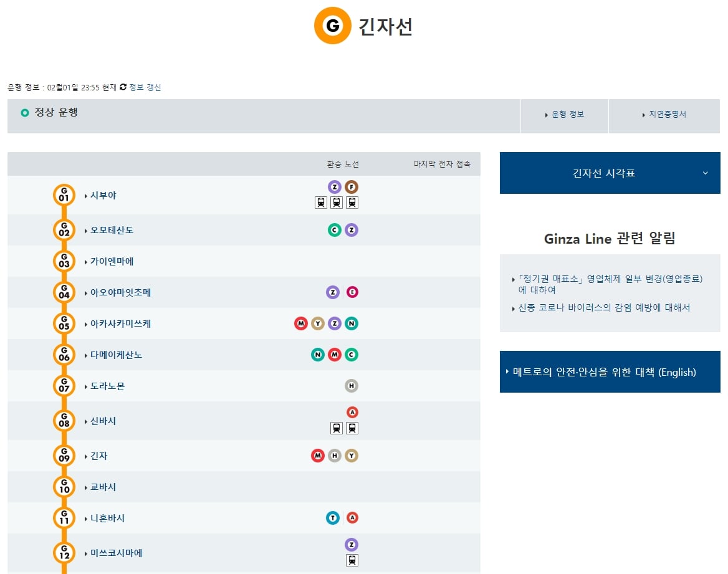Open the 신종 코로나 바이러스 감염 예방 notice
728x574 pixels.
603,307
